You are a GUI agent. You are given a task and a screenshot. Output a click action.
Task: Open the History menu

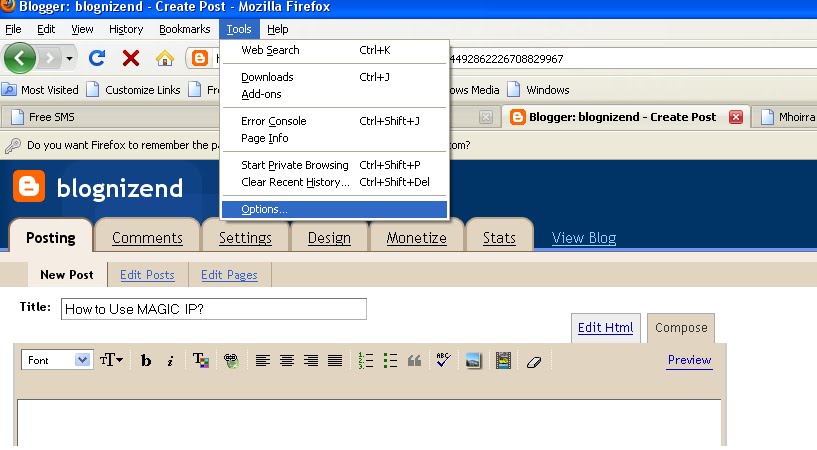[126, 29]
